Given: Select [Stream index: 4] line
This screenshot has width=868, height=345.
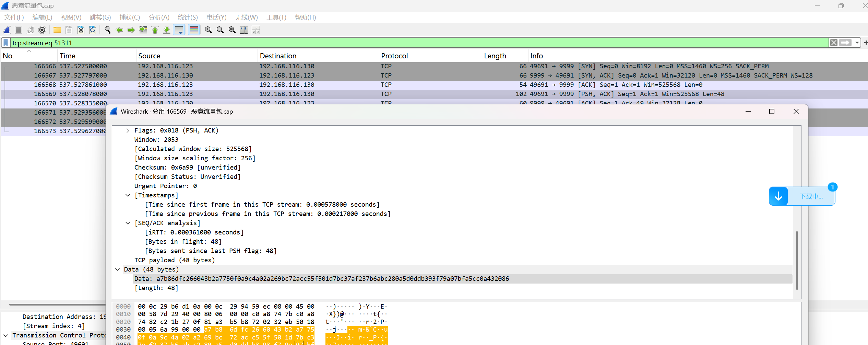Looking at the screenshot, I should tap(53, 326).
